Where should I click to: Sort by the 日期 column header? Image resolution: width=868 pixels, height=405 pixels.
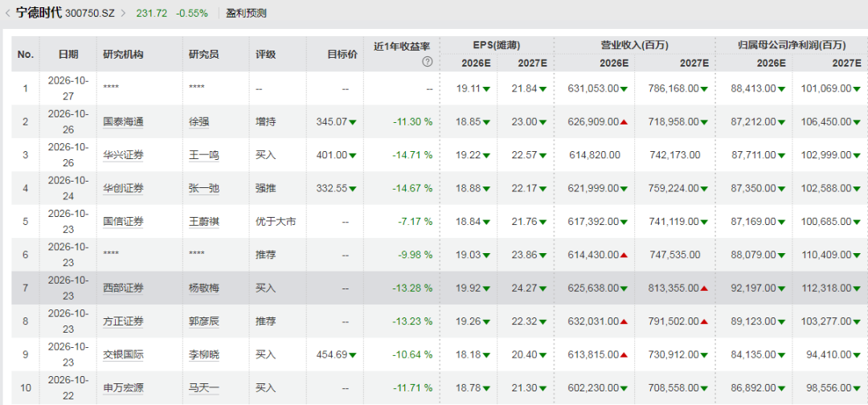coord(68,54)
